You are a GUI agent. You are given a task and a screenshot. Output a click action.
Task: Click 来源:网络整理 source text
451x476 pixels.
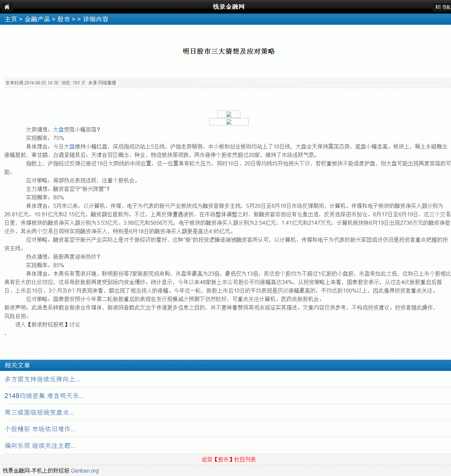point(102,83)
